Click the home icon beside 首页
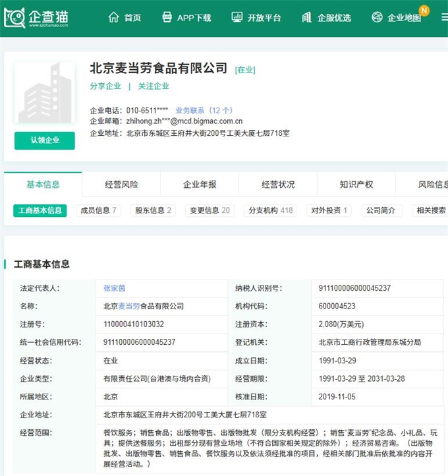The width and height of the screenshot is (448, 476). point(114,18)
